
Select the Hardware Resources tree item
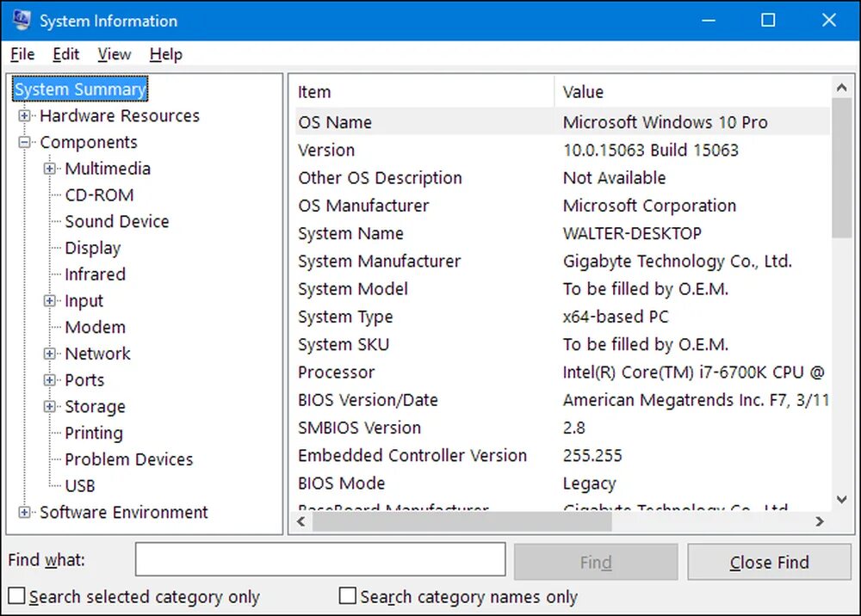120,116
